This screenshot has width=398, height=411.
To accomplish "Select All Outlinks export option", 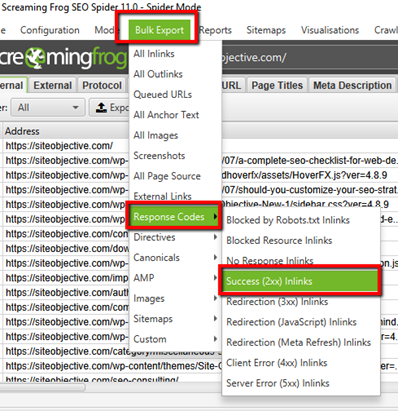I will point(175,74).
